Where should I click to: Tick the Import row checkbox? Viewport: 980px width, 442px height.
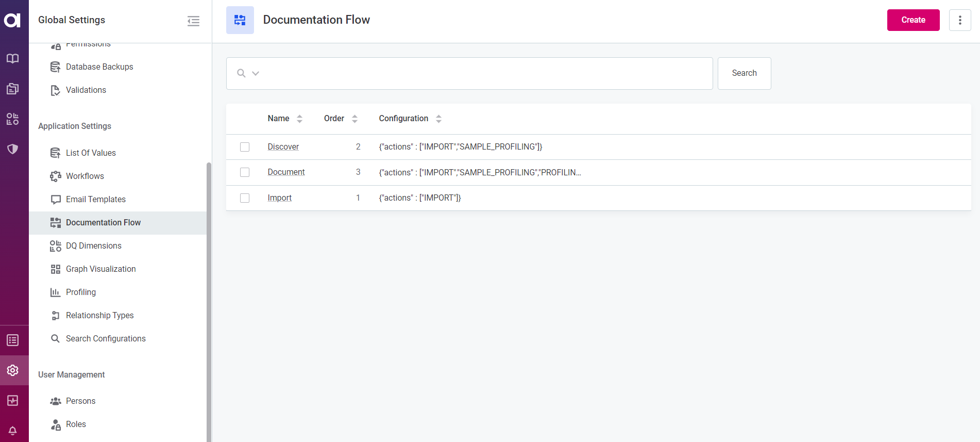coord(245,198)
